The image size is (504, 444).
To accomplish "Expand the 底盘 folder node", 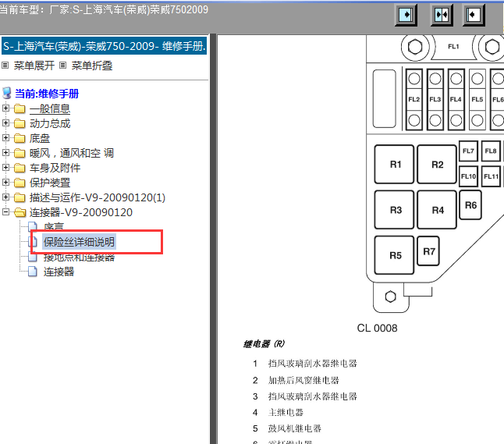I will point(5,137).
